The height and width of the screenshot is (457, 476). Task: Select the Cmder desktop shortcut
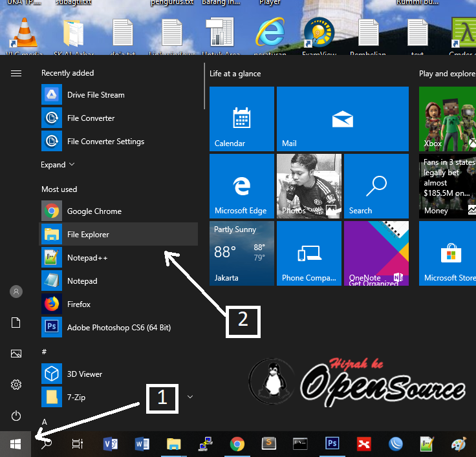463,36
